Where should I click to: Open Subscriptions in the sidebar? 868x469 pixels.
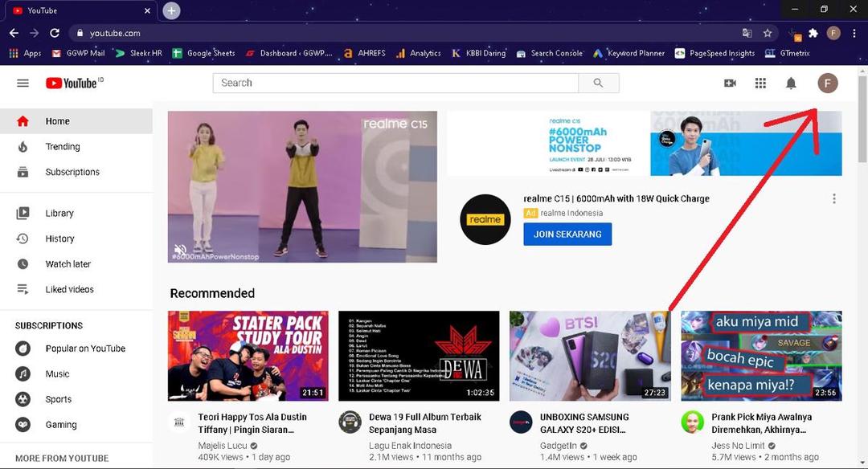(76, 172)
